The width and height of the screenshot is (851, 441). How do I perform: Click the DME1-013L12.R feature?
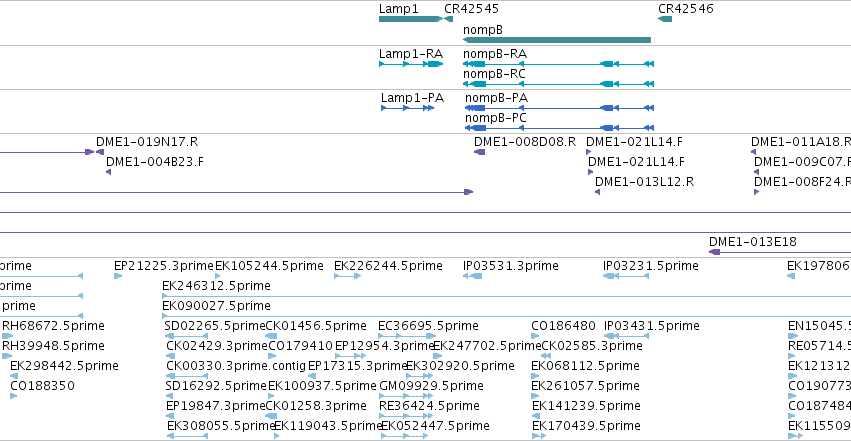pos(598,192)
